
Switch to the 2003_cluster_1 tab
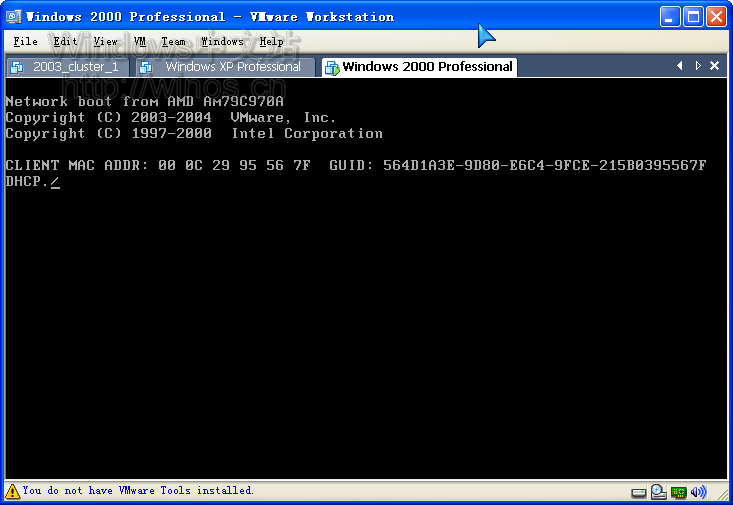[x=68, y=67]
